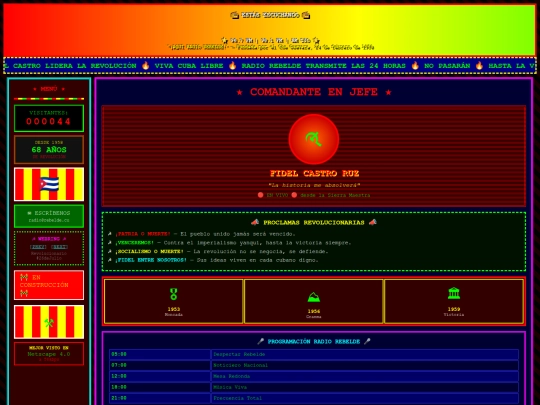
Task: Open the 1959 Victoria card
Action: click(x=454, y=301)
